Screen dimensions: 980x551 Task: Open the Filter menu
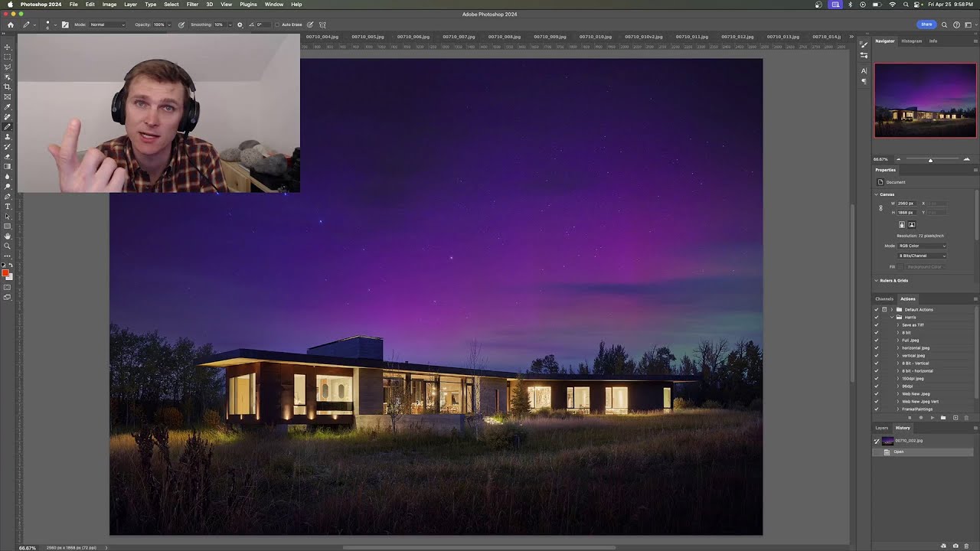click(192, 5)
